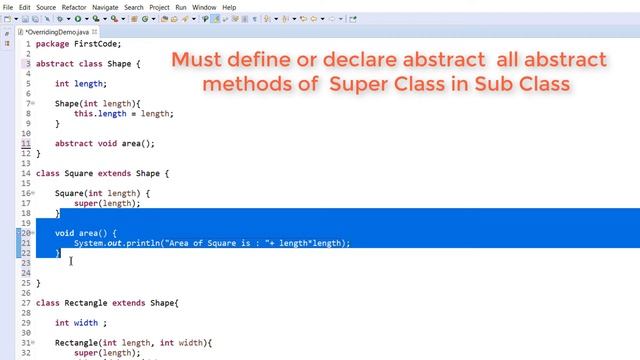The width and height of the screenshot is (640, 360).
Task: Click the Open Task icon
Action: [174, 19]
